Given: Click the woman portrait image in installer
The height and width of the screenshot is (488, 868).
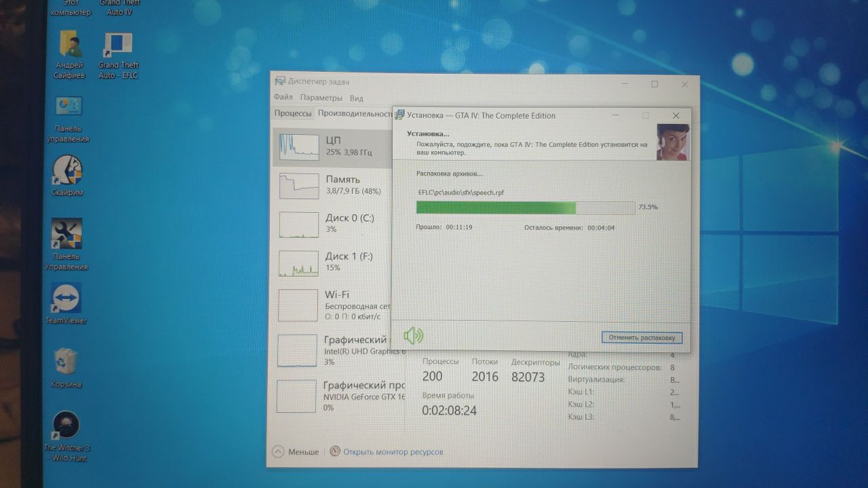Looking at the screenshot, I should pos(673,142).
